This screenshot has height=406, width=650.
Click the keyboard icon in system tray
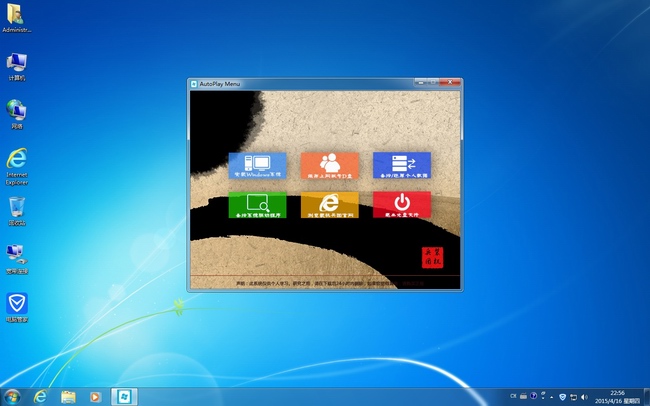[524, 396]
